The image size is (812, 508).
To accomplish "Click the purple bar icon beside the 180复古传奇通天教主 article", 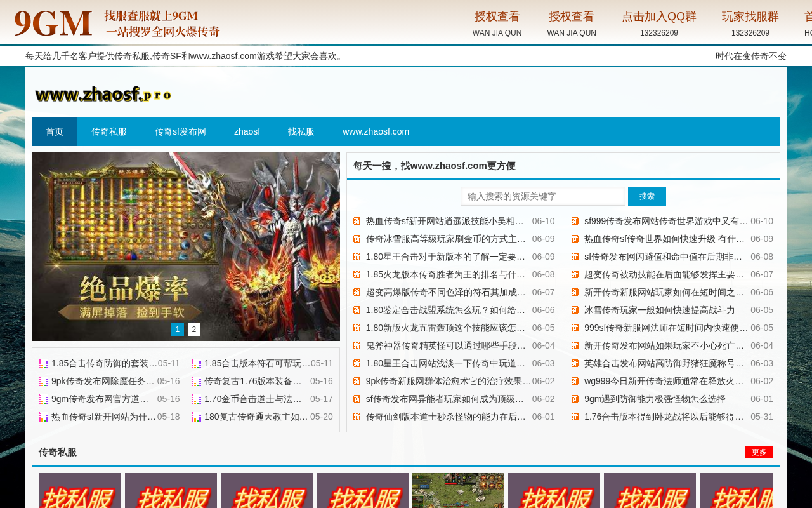I will [196, 417].
